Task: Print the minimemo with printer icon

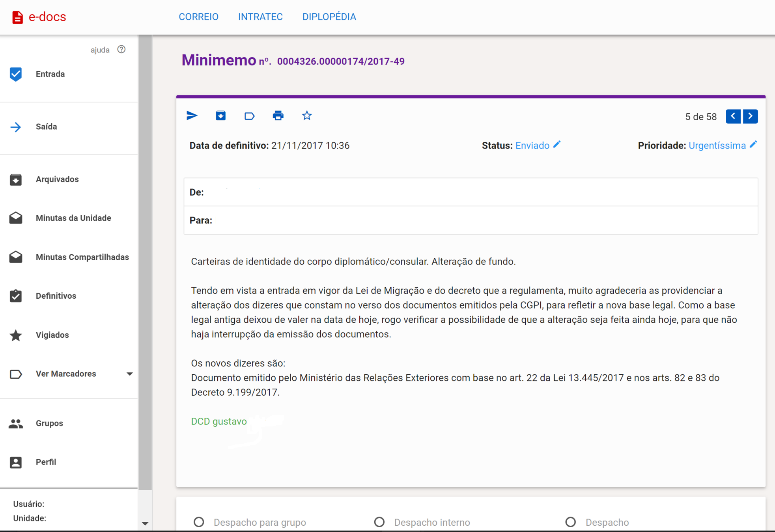Action: [278, 116]
